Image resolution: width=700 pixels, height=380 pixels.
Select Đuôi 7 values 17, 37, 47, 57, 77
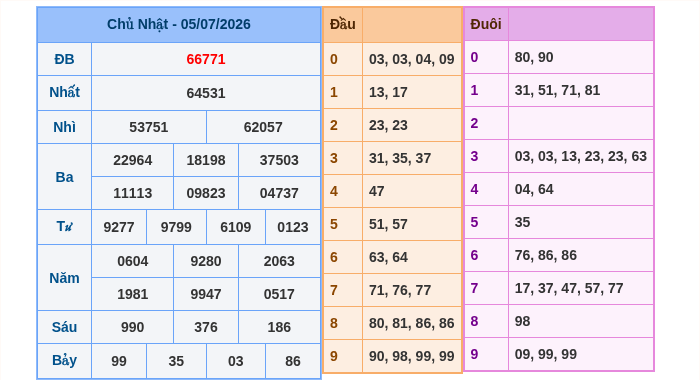[x=569, y=289]
